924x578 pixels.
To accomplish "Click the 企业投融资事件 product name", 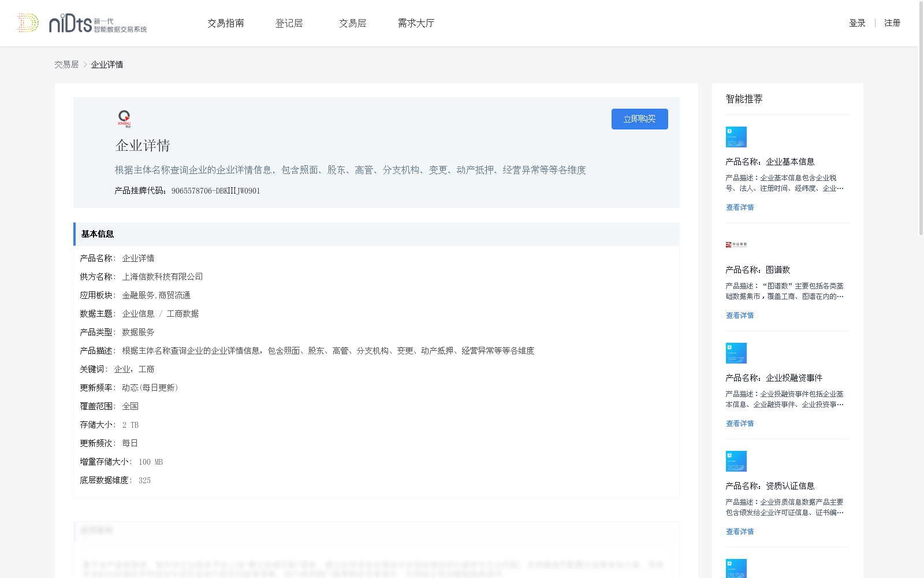I will pyautogui.click(x=794, y=378).
